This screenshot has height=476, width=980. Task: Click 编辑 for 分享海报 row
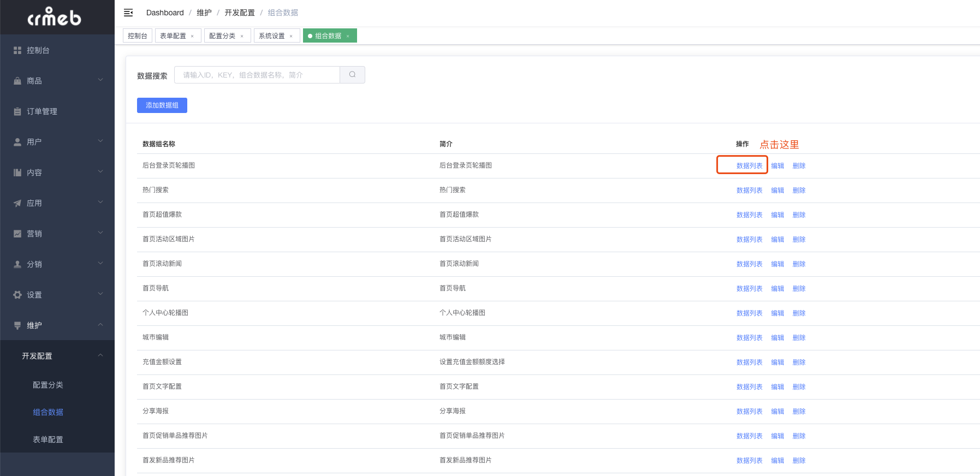pyautogui.click(x=777, y=412)
